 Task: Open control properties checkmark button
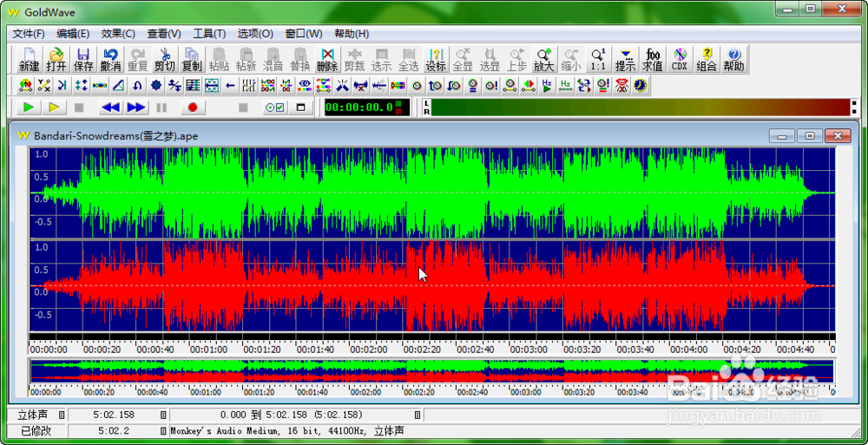[x=275, y=108]
